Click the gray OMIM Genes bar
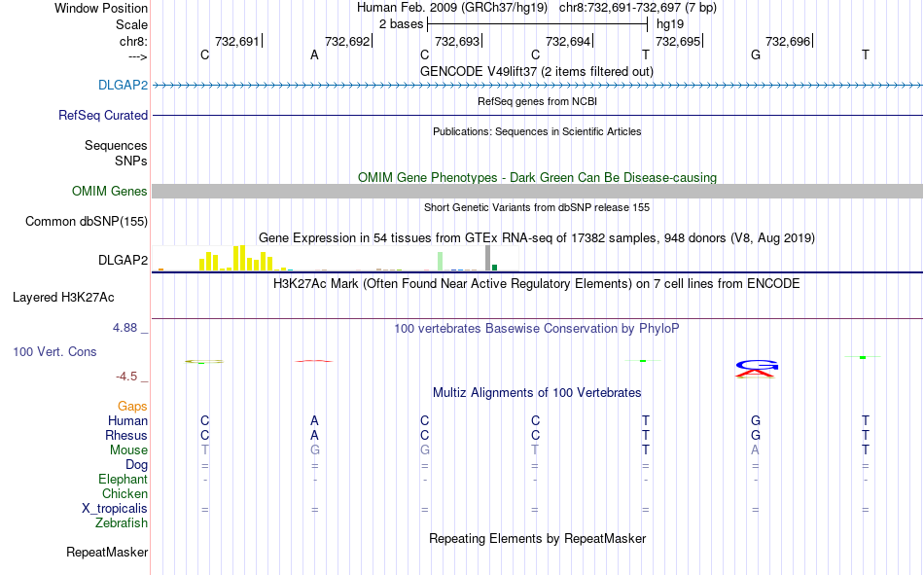Screen dimensions: 924x575 (x=537, y=191)
